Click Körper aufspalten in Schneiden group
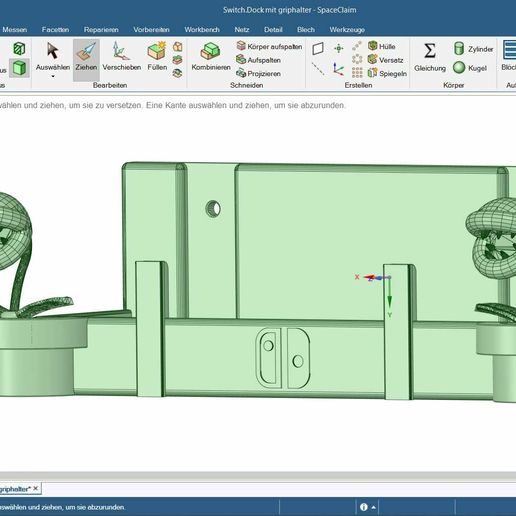 269,46
